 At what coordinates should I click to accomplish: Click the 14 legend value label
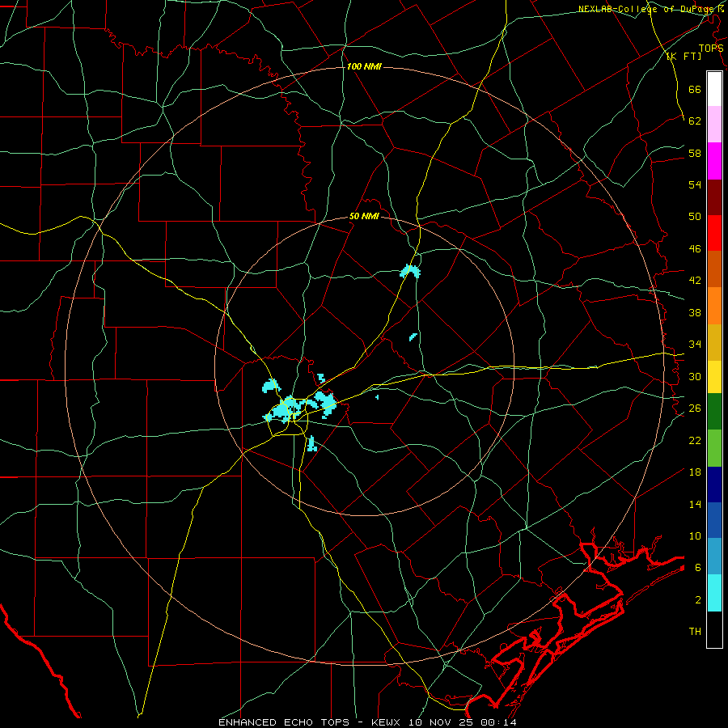695,504
